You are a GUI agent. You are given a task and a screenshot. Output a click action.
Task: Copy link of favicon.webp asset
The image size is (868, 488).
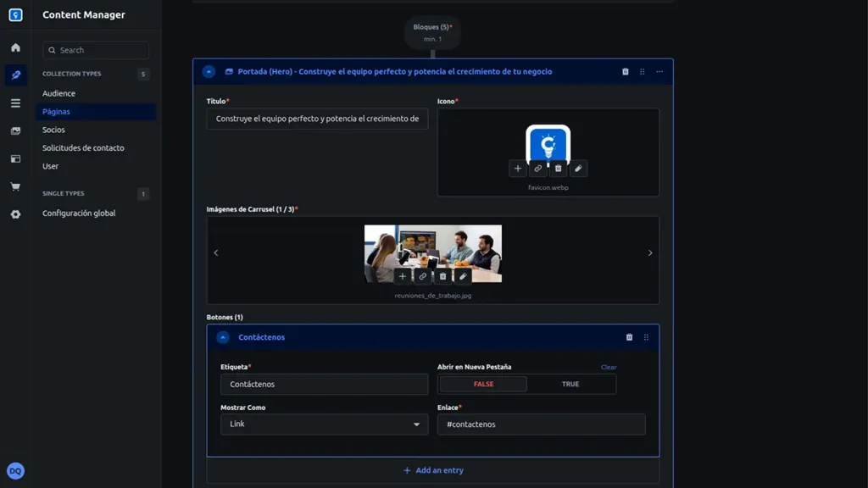538,169
